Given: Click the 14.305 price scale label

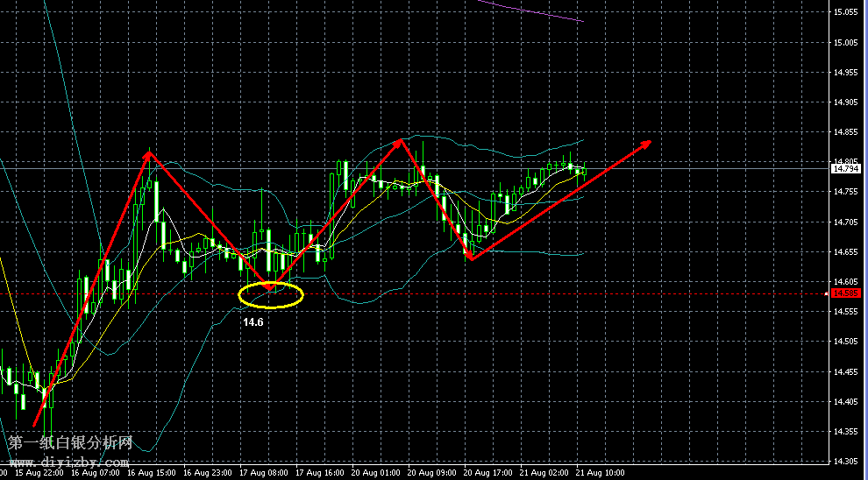Looking at the screenshot, I should click(846, 462).
